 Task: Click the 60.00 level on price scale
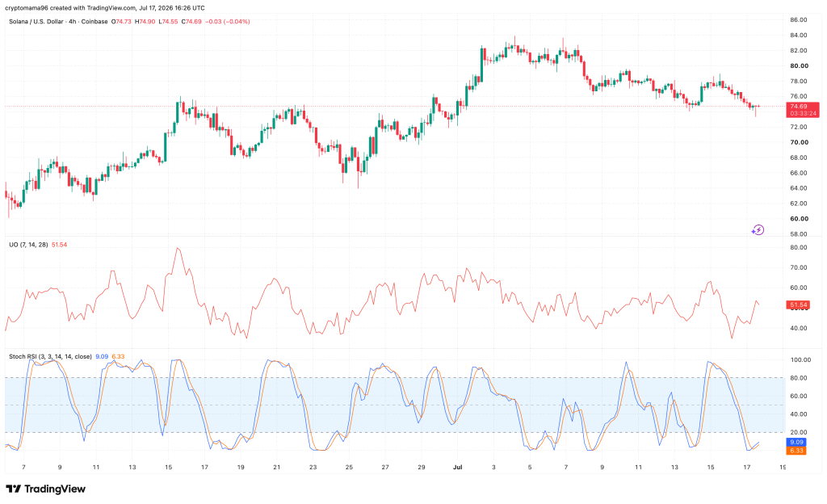(x=799, y=219)
